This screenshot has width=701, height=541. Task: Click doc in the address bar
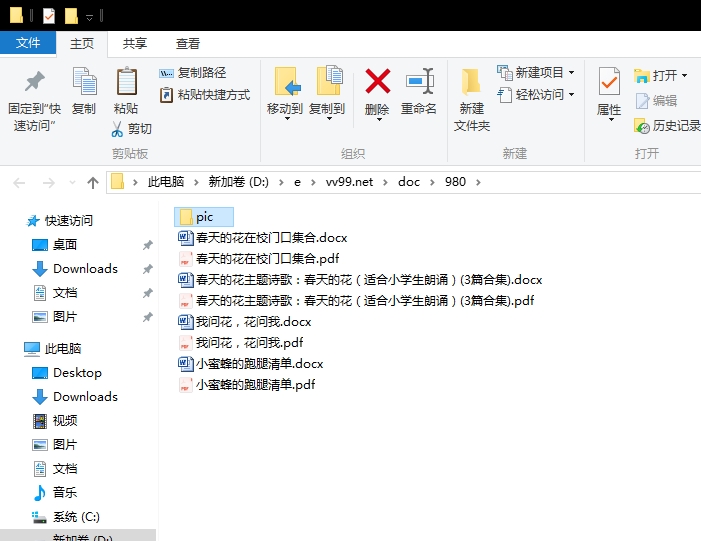409,182
